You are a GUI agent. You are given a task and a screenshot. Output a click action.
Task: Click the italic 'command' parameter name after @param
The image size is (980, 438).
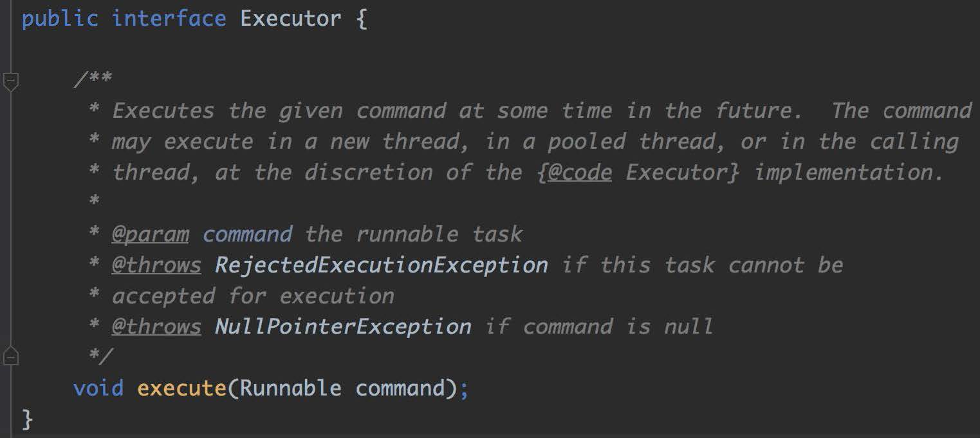tap(248, 234)
